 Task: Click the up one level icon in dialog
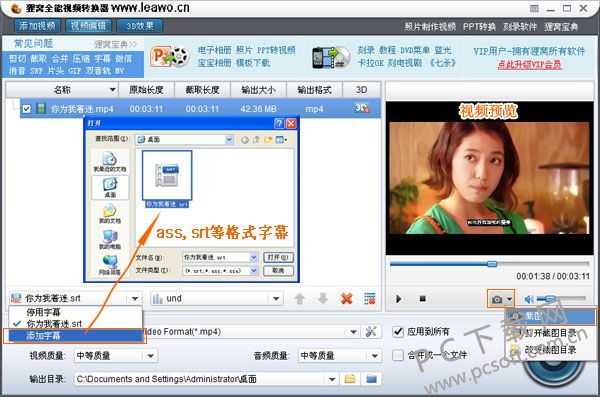click(x=256, y=140)
